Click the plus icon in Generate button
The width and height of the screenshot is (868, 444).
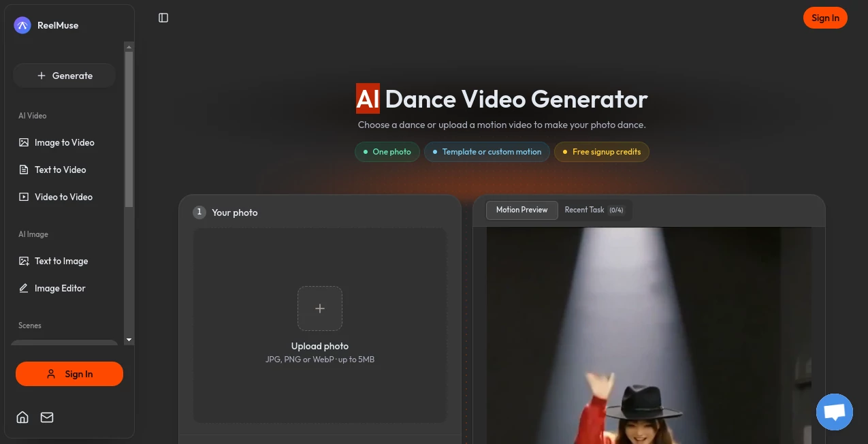42,76
